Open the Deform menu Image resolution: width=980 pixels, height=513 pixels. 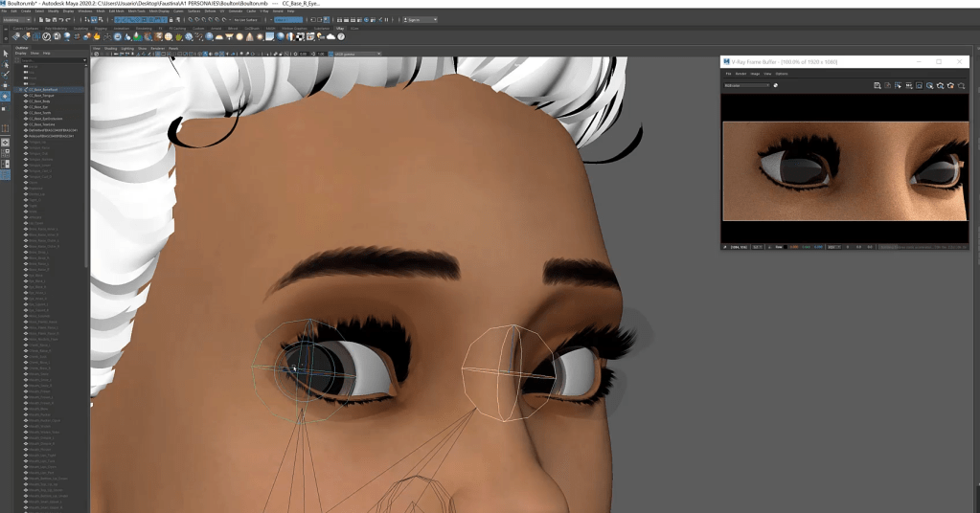(210, 11)
